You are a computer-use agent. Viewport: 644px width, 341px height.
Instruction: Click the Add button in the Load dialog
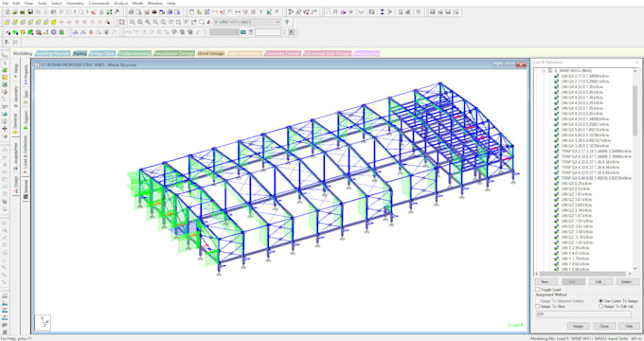tap(573, 282)
